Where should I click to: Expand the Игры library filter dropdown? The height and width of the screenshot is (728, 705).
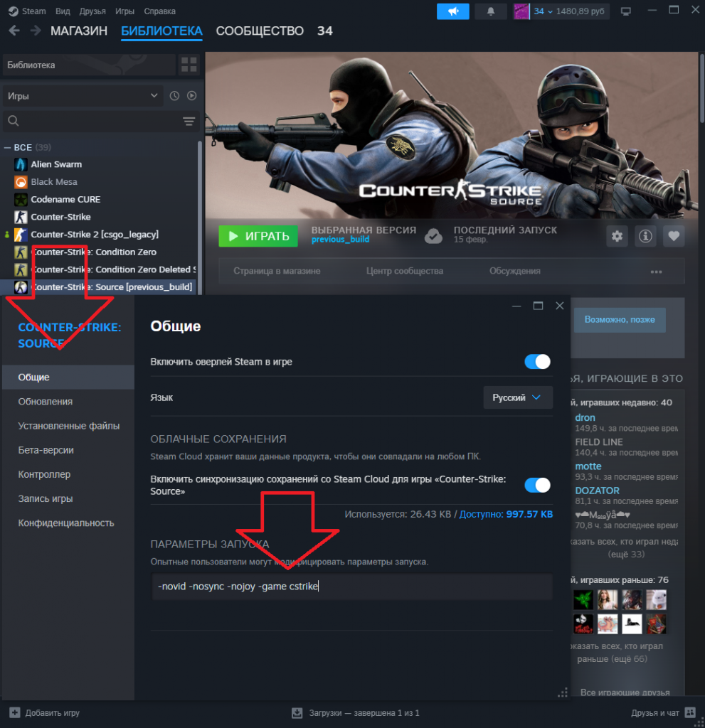pyautogui.click(x=83, y=96)
